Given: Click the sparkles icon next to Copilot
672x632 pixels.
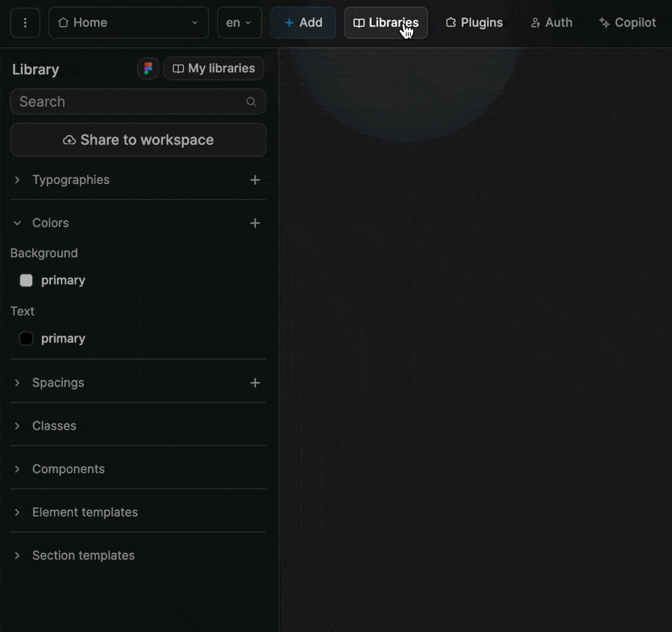Looking at the screenshot, I should coord(603,22).
